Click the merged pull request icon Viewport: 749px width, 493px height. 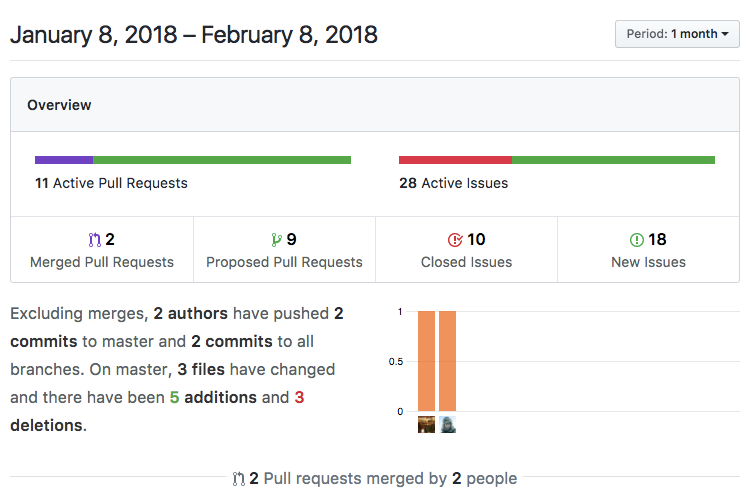[x=95, y=240]
